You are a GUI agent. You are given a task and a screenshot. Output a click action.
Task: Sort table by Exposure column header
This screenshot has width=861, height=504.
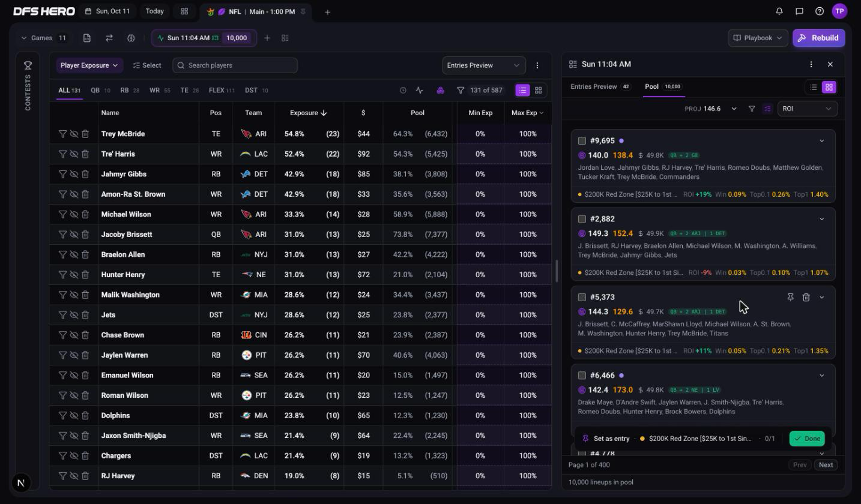[x=308, y=113]
